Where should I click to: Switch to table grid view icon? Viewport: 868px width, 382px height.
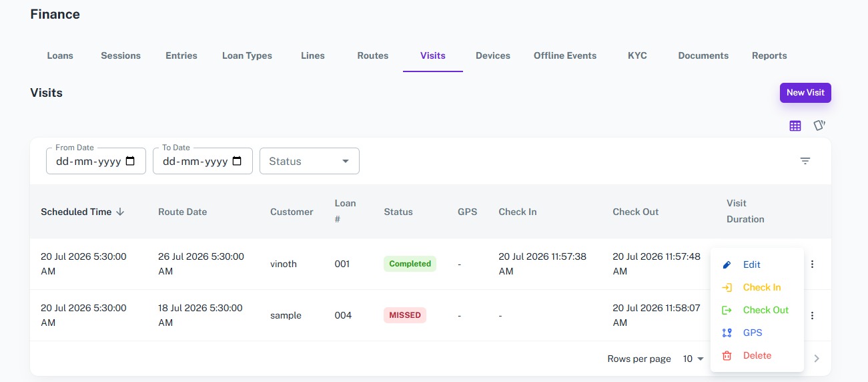[795, 126]
